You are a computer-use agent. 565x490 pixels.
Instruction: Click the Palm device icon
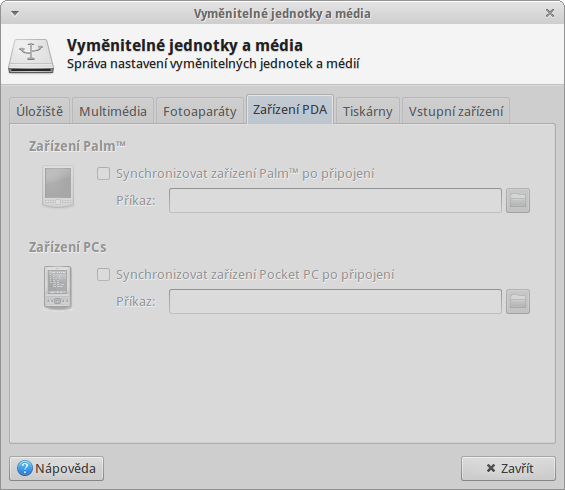[x=58, y=186]
